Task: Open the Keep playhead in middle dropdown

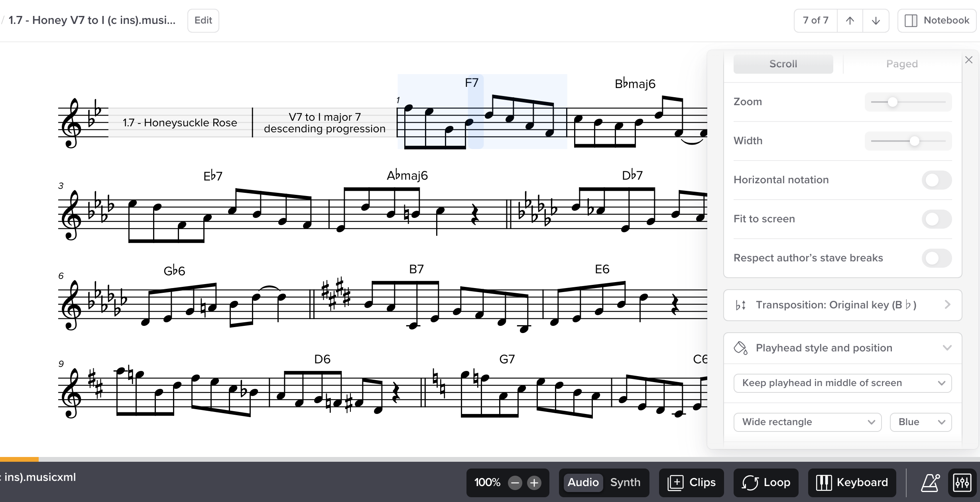Action: click(x=842, y=383)
